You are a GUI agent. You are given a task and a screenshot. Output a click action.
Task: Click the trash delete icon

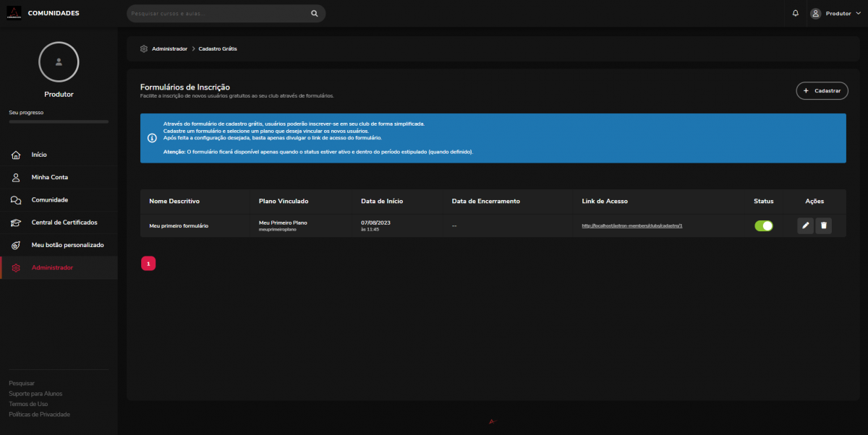[x=823, y=226]
